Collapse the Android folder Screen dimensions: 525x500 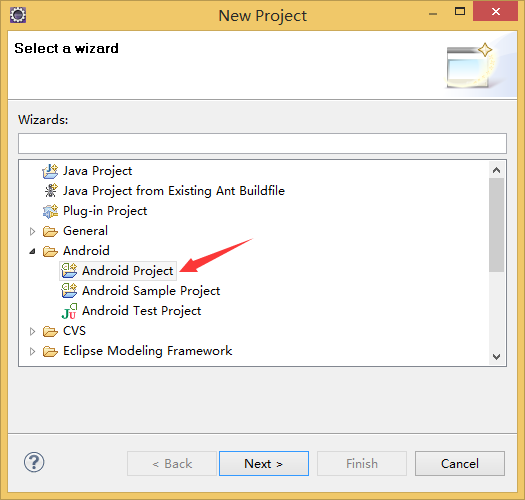32,251
